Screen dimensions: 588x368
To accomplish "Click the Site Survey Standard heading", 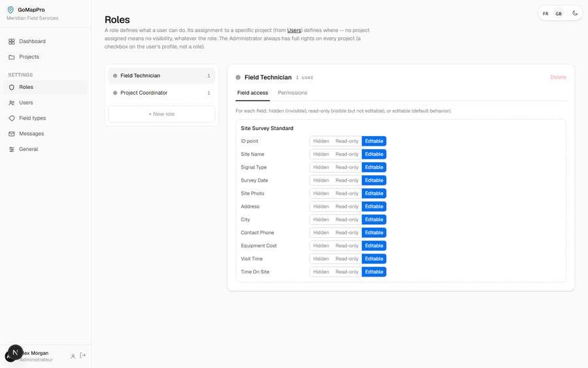I will [267, 128].
